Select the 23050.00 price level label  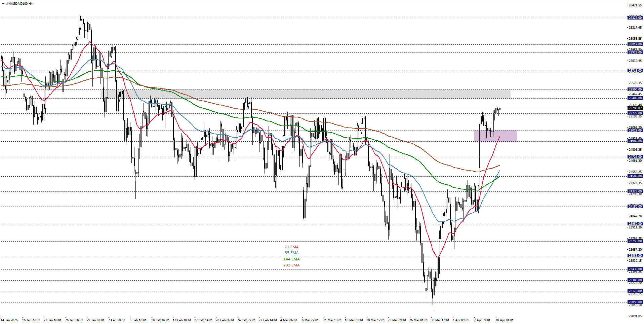[x=636, y=302]
